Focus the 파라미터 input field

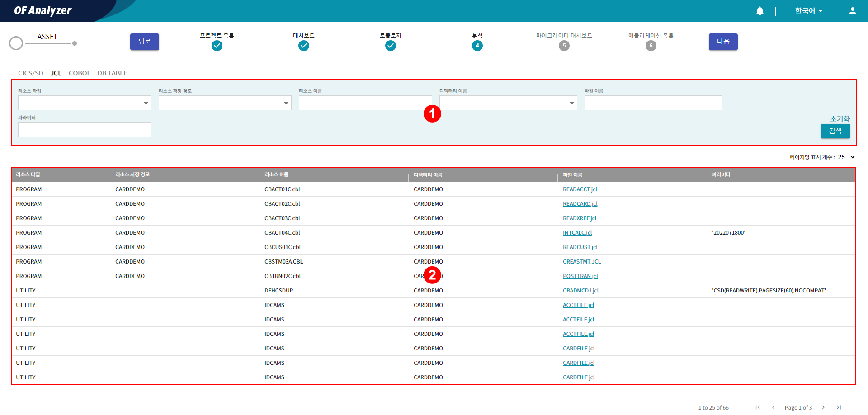[85, 130]
